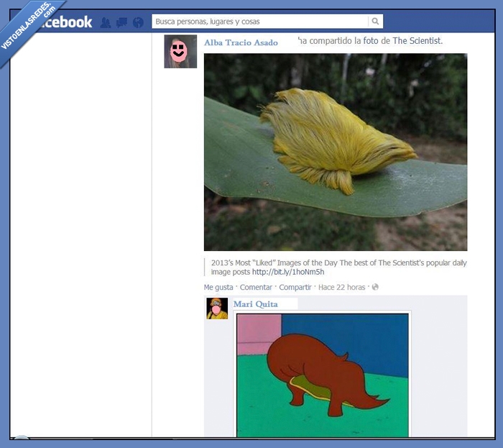This screenshot has width=503, height=448.
Task: Click the search magnifier button
Action: pos(375,22)
